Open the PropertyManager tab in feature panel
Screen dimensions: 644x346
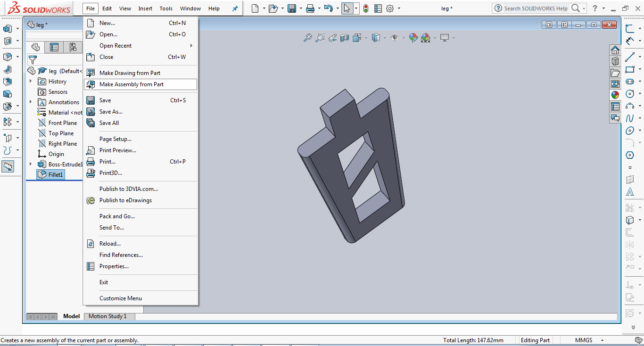tap(54, 47)
